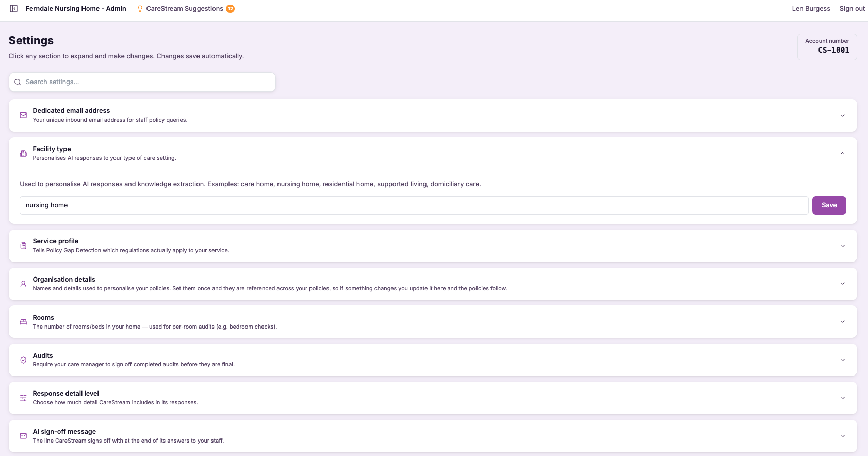Expand the Audits section chevron

[842, 360]
